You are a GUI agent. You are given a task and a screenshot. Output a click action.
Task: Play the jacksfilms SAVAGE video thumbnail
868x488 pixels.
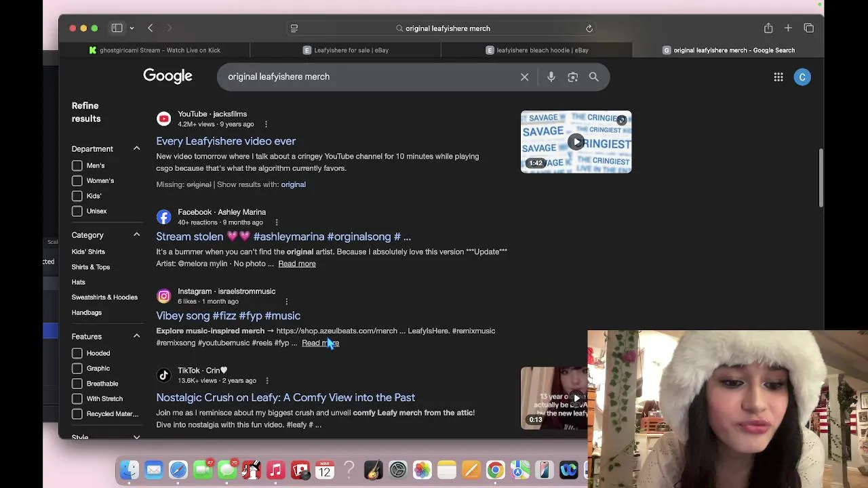click(x=576, y=142)
